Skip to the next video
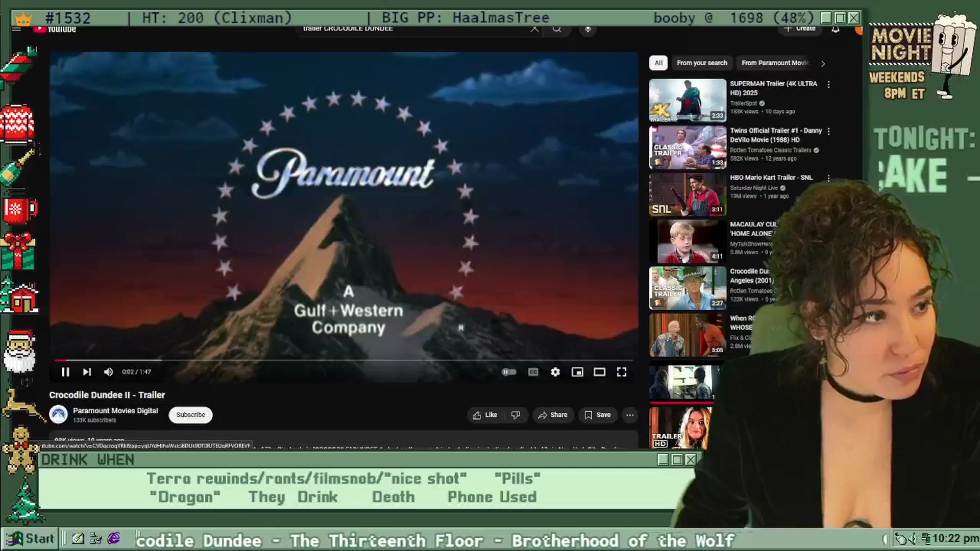The height and width of the screenshot is (551, 980). 87,372
